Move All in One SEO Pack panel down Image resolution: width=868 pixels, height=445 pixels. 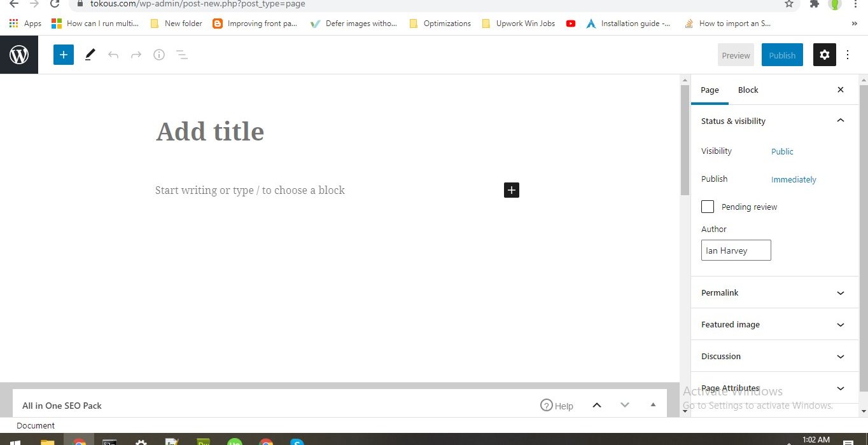pos(625,405)
